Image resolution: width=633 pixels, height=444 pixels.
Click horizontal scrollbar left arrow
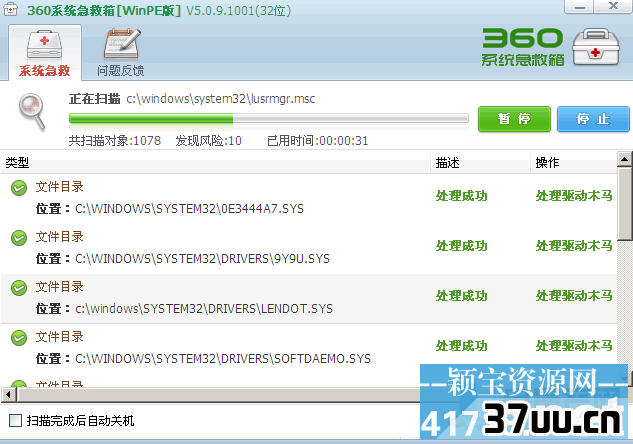click(8, 395)
